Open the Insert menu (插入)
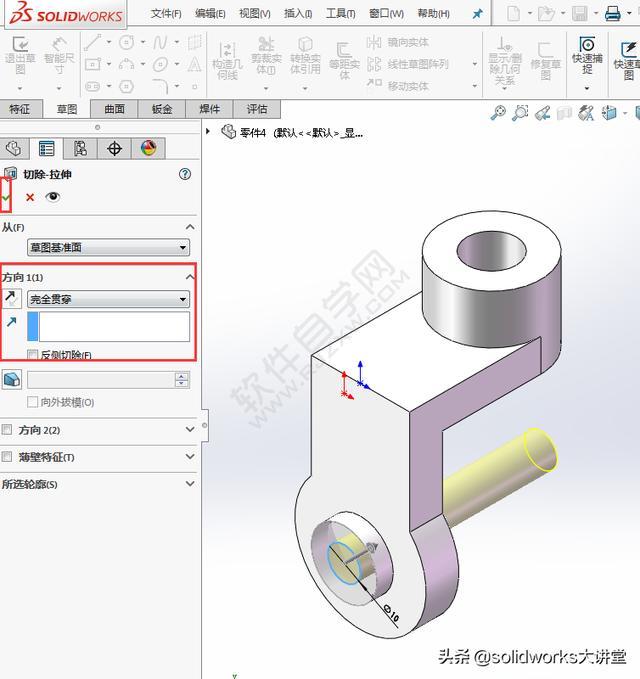Screen dimensions: 640x679 [298, 13]
